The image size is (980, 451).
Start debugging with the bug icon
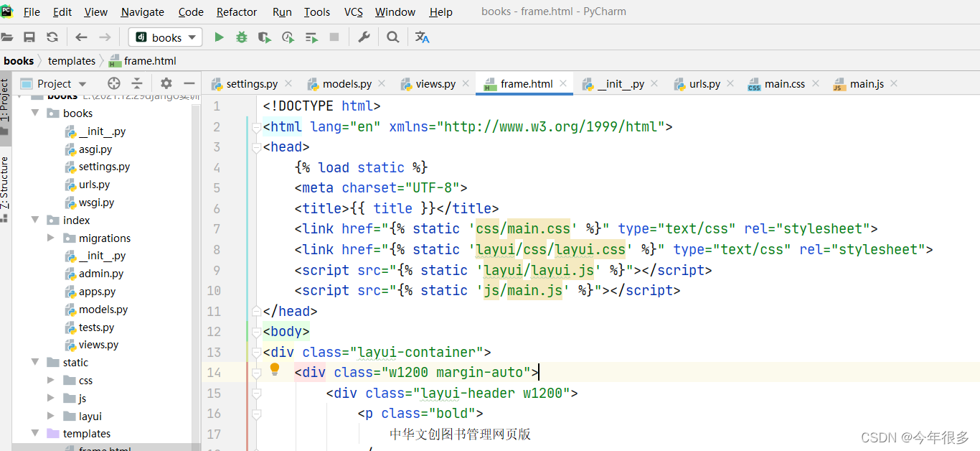coord(242,37)
